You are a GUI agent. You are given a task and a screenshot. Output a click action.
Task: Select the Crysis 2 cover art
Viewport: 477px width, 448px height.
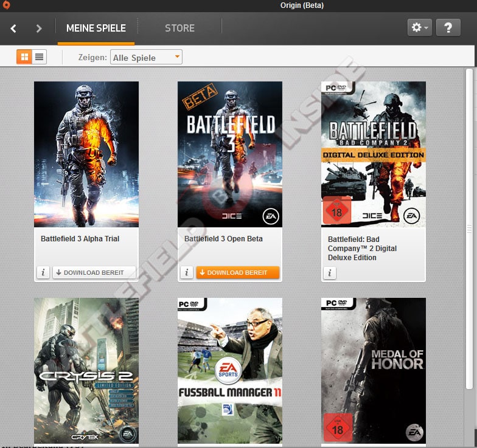86,371
